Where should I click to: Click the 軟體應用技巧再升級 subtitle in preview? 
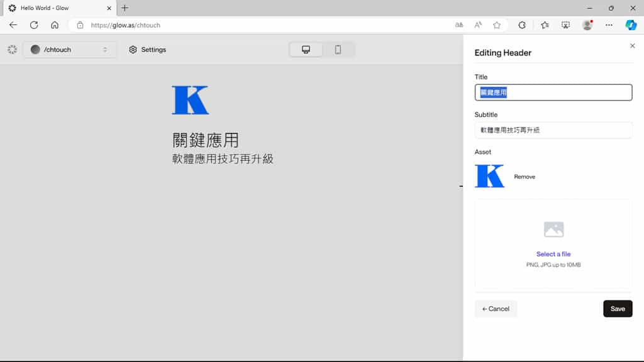223,159
